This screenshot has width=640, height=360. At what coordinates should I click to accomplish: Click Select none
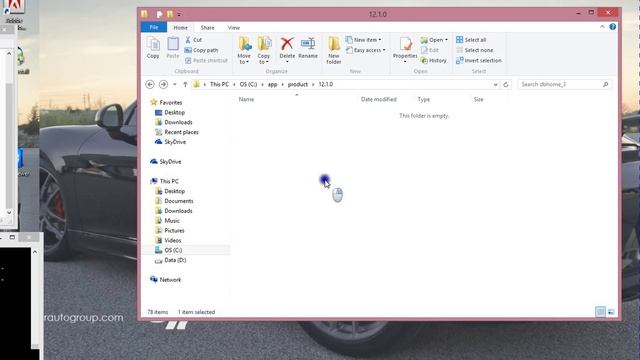coord(475,50)
